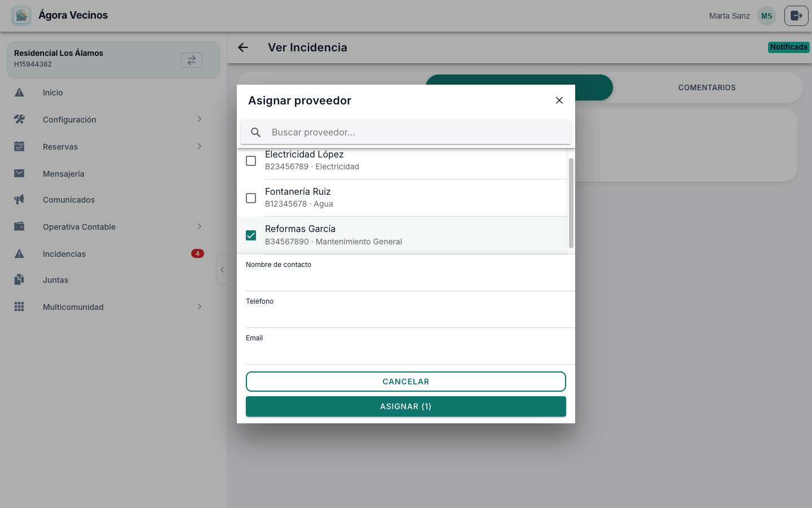Image resolution: width=812 pixels, height=508 pixels.
Task: Click the Buscar proveedor search field
Action: coord(406,132)
